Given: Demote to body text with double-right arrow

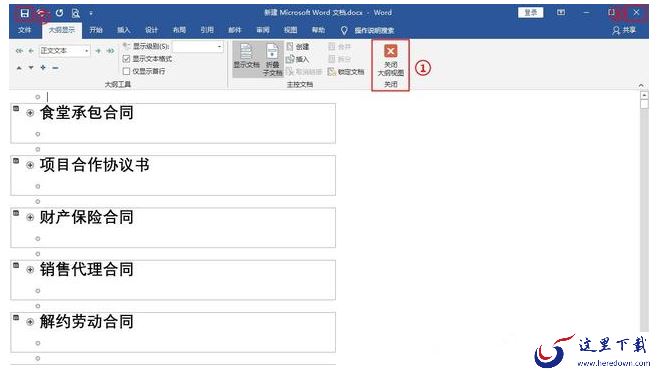Looking at the screenshot, I should [x=110, y=51].
